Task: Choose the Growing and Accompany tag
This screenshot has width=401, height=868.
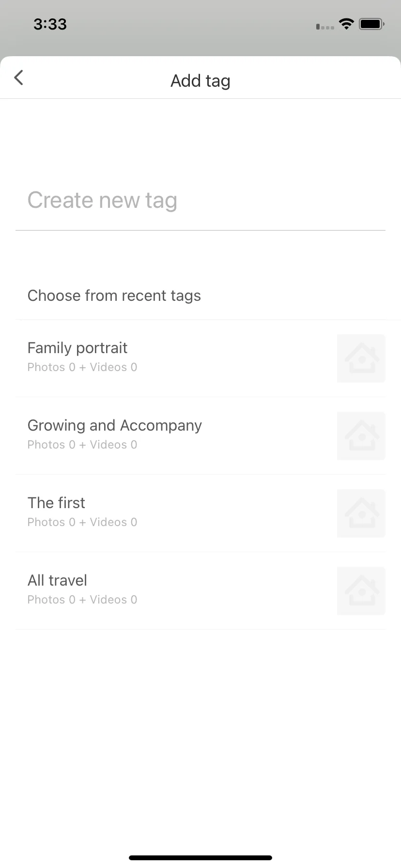Action: (x=200, y=436)
